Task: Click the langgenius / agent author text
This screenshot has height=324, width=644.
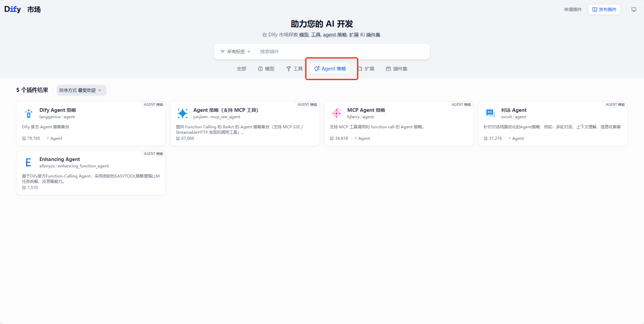Action: [x=57, y=117]
